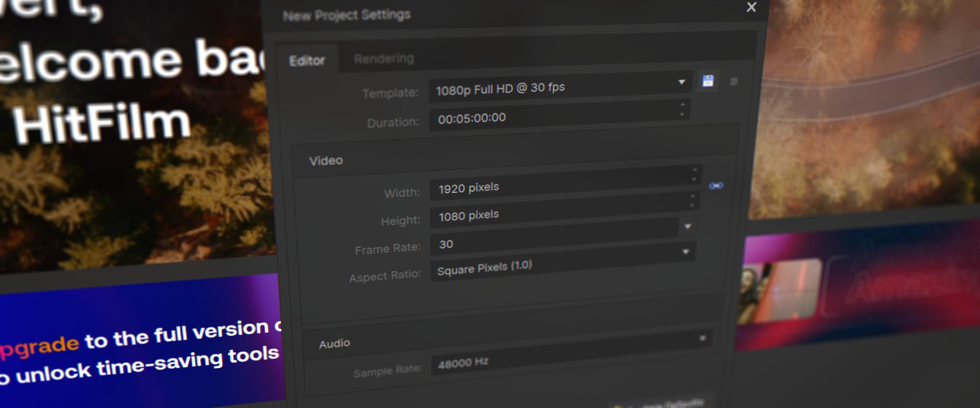This screenshot has height=408, width=980.
Task: Click the Aspect Ratio label
Action: 385,276
